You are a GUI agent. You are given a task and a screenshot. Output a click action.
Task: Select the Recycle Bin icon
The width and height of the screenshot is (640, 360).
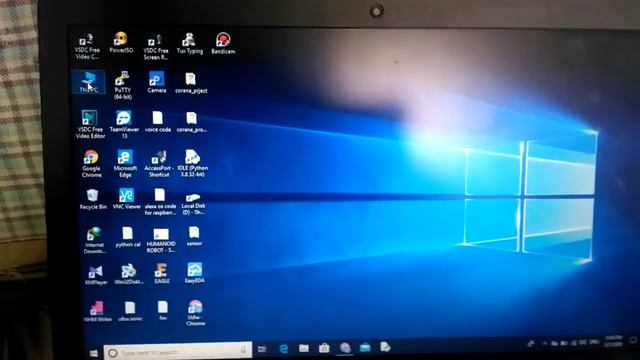coord(93,200)
